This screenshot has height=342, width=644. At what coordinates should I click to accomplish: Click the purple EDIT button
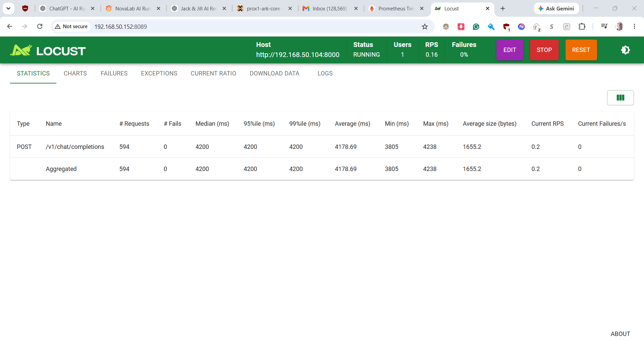509,50
